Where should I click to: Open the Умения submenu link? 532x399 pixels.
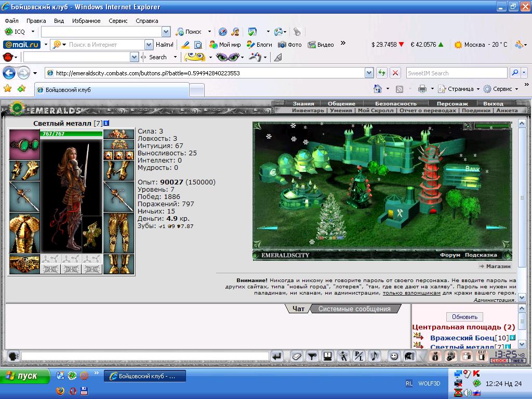pyautogui.click(x=341, y=110)
